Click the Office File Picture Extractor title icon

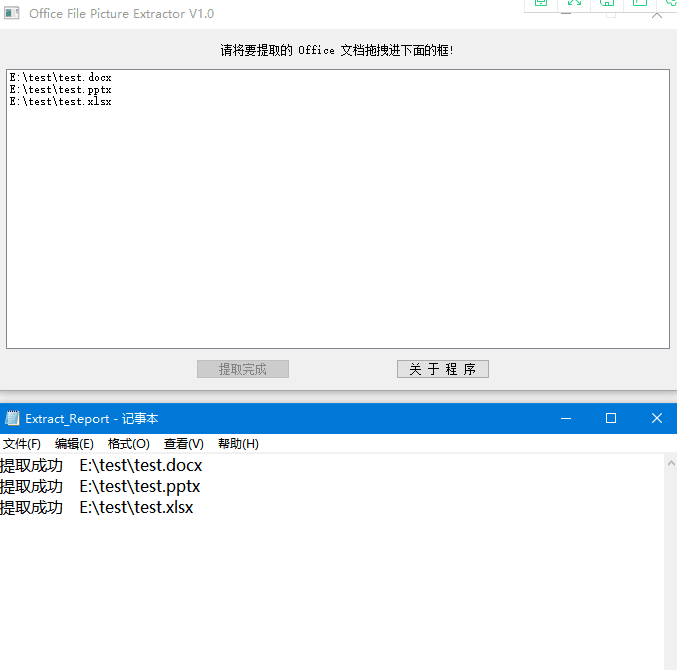coord(12,13)
